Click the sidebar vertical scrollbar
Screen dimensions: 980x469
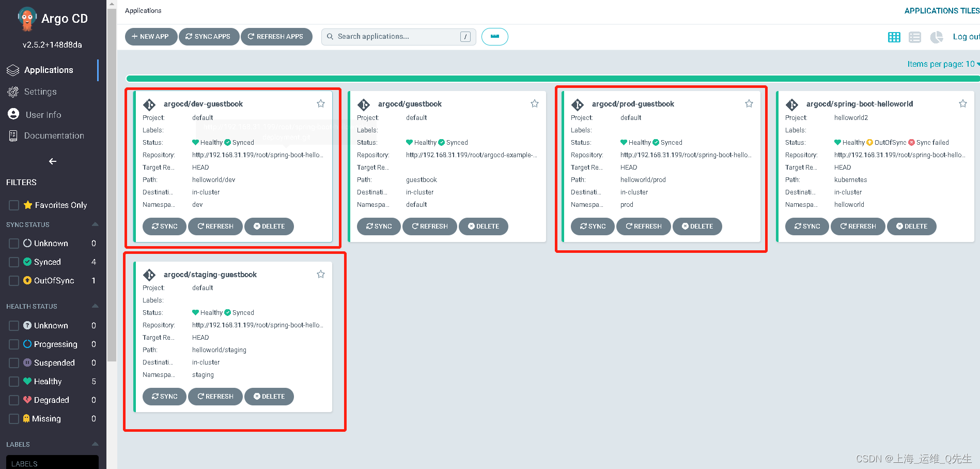click(x=112, y=185)
